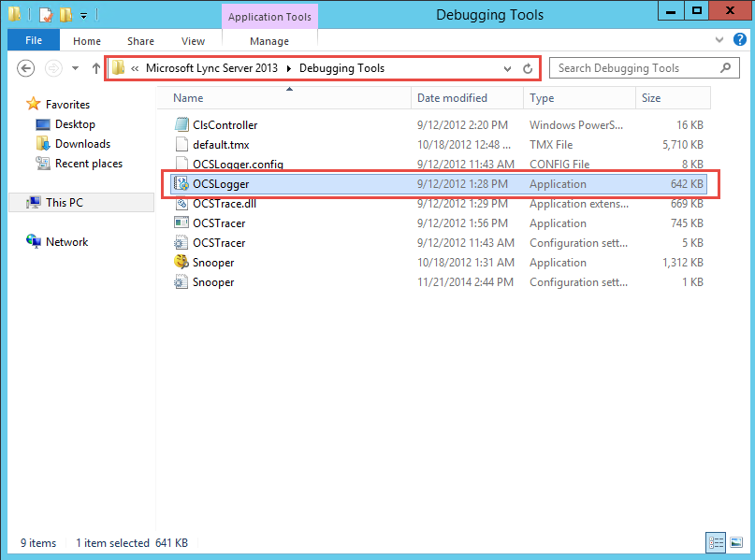Customize the Quick Access Toolbar dropdown

(x=84, y=16)
